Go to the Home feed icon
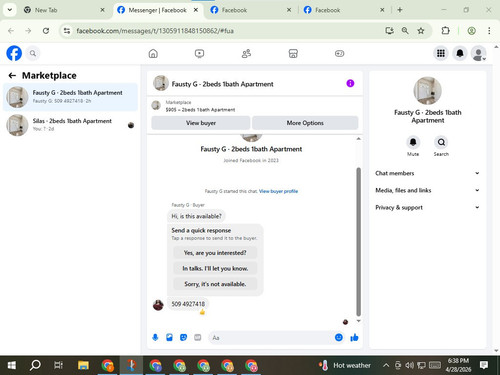The height and width of the screenshot is (375, 500). (153, 53)
